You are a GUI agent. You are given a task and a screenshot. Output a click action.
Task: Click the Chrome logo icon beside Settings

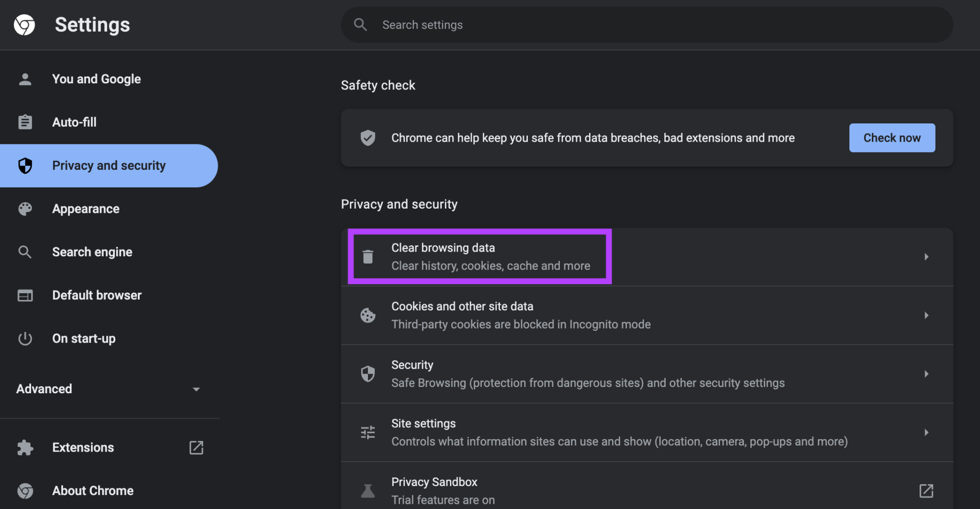tap(24, 25)
